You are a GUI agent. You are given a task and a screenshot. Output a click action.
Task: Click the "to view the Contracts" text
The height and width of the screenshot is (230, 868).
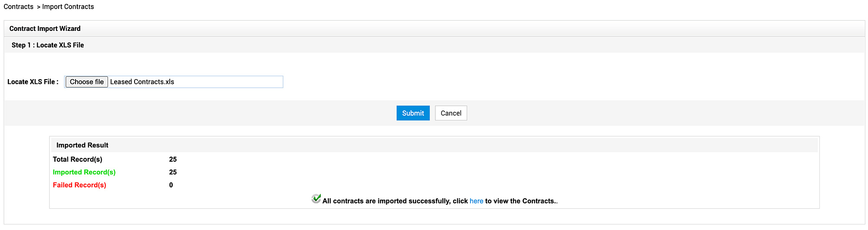[x=521, y=201]
